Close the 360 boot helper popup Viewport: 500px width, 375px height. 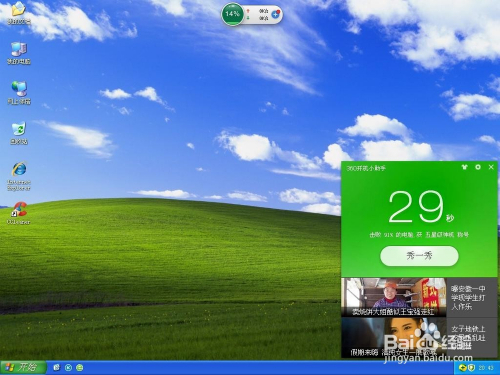(x=491, y=167)
